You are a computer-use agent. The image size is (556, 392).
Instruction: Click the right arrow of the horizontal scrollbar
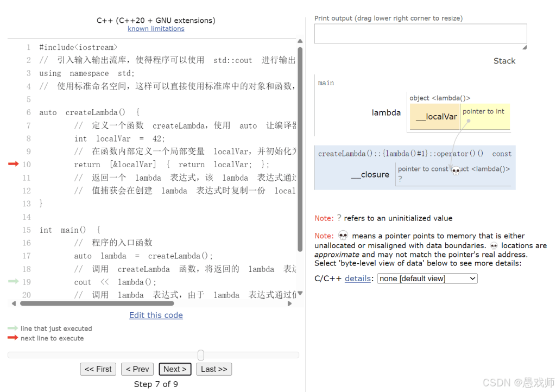pos(290,304)
